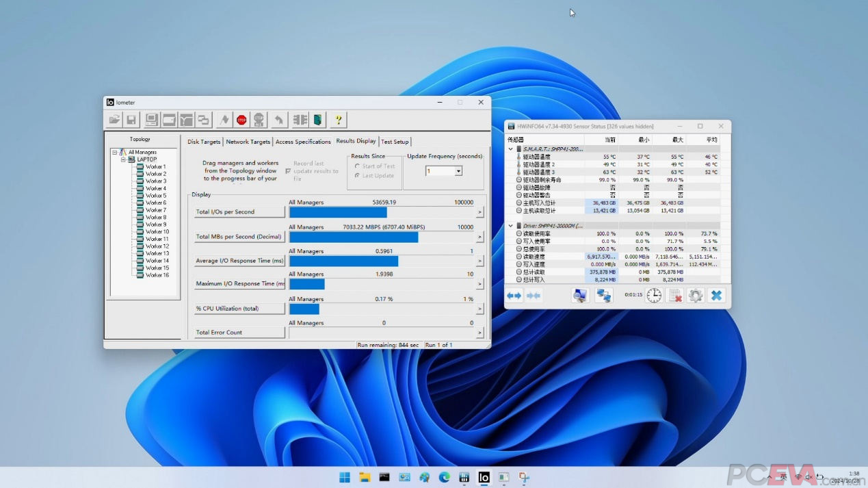Close sensors using the blue X icon
The image size is (868, 488).
click(x=716, y=296)
